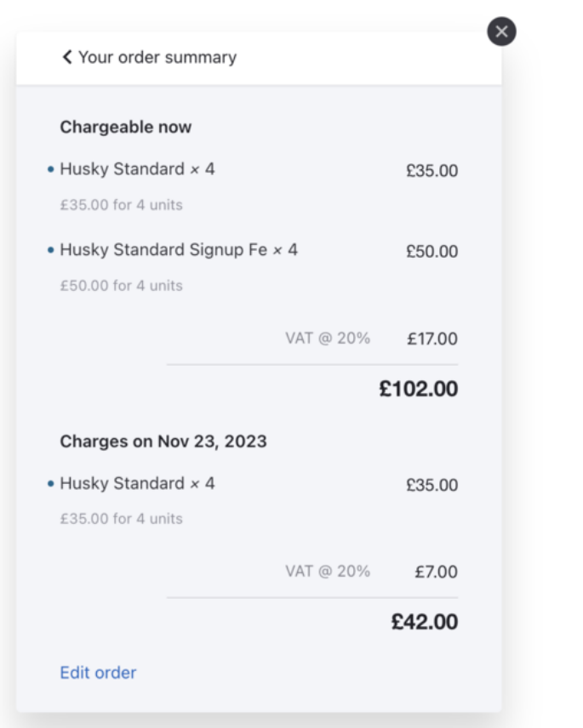Select the £102.00 total due now
This screenshot has width=583, height=728.
point(418,390)
